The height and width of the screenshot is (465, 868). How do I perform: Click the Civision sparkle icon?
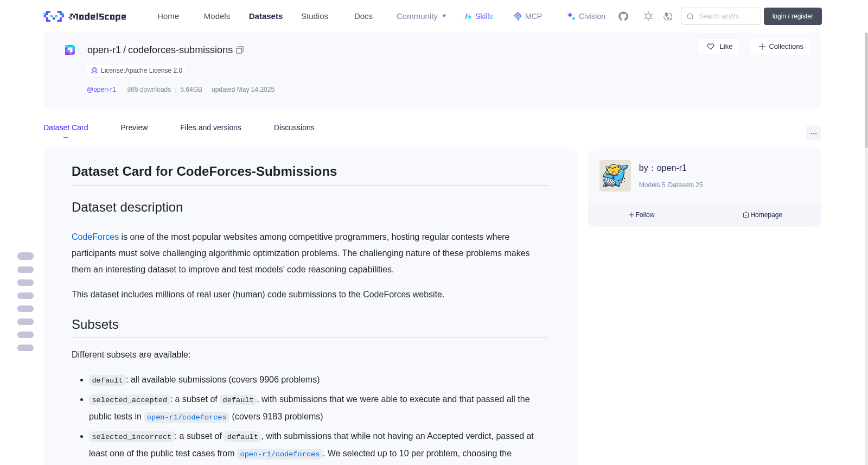point(571,16)
